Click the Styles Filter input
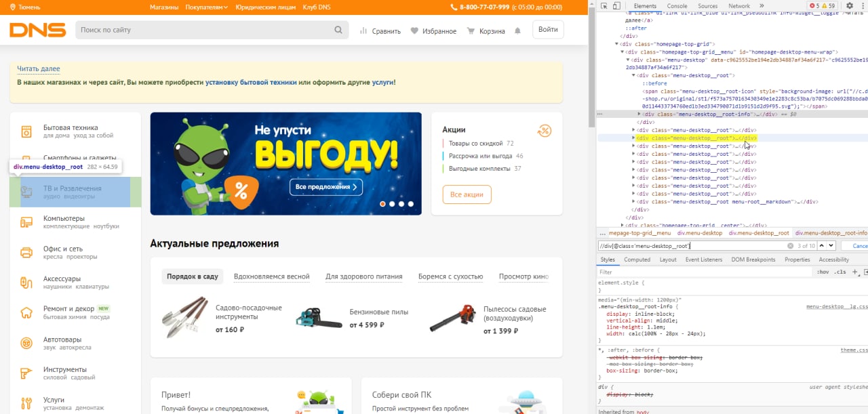 [x=705, y=272]
